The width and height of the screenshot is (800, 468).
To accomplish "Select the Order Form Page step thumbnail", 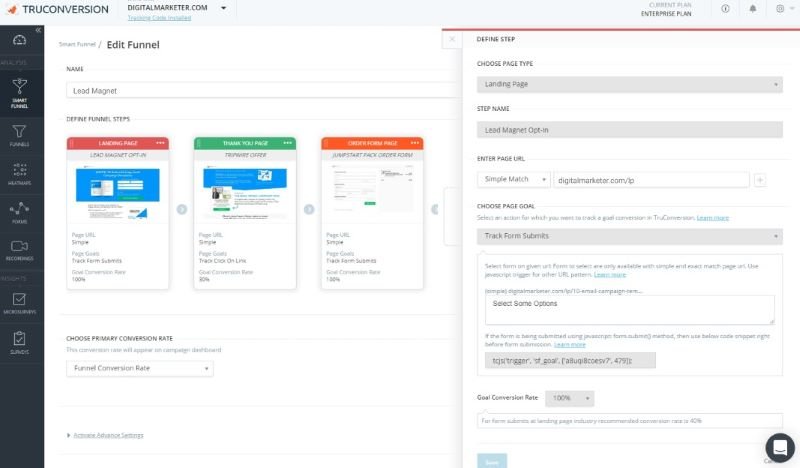I will coord(372,190).
